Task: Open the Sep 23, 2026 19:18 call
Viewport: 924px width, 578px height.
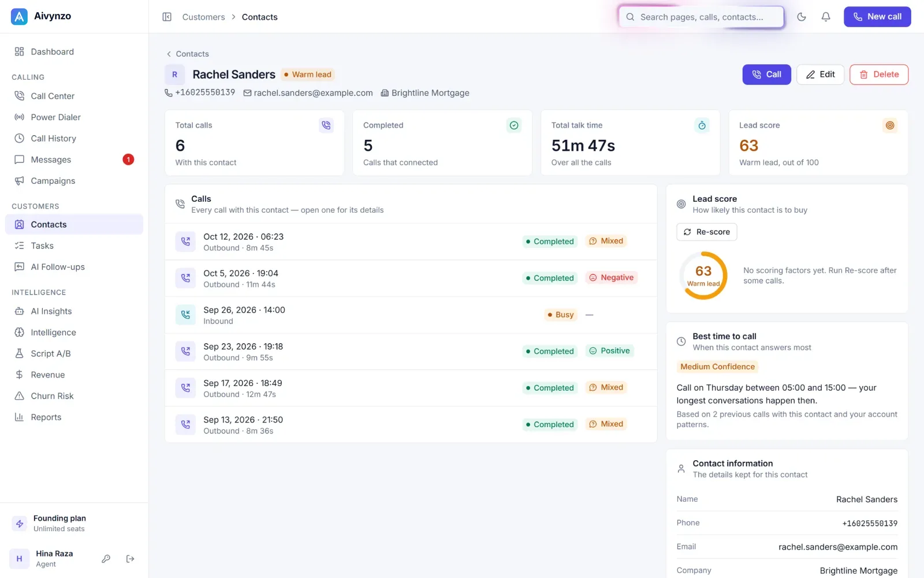Action: pyautogui.click(x=411, y=351)
